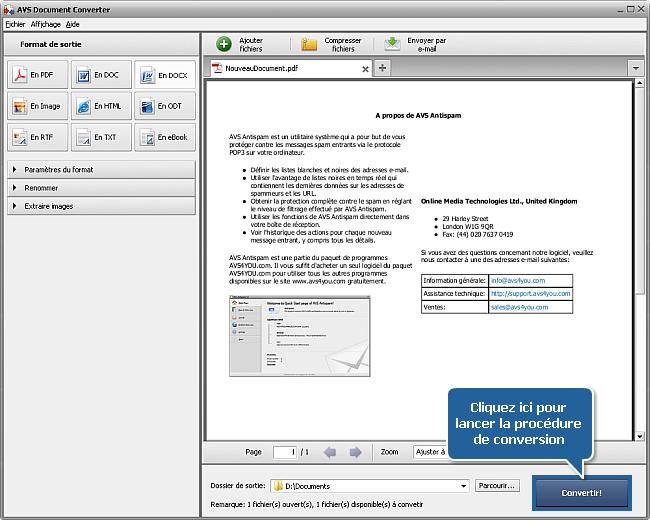The height and width of the screenshot is (520, 650).
Task: Select the En PDF output format
Action: click(x=37, y=76)
